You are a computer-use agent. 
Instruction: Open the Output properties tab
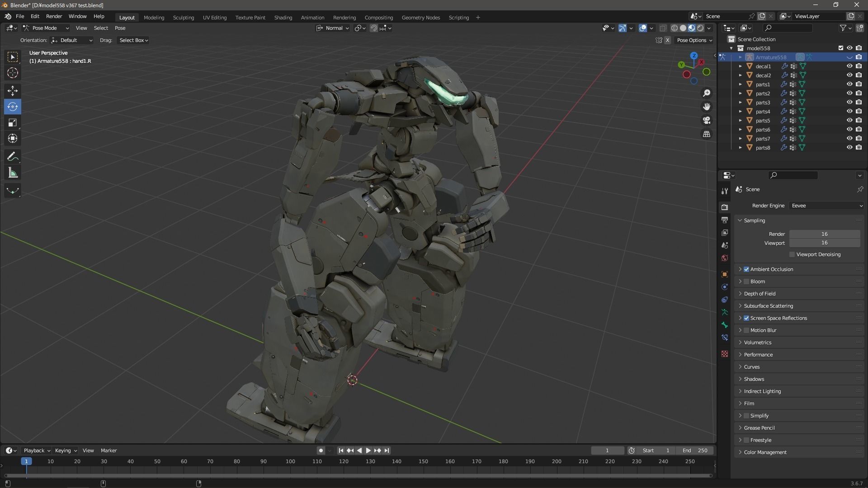point(725,220)
